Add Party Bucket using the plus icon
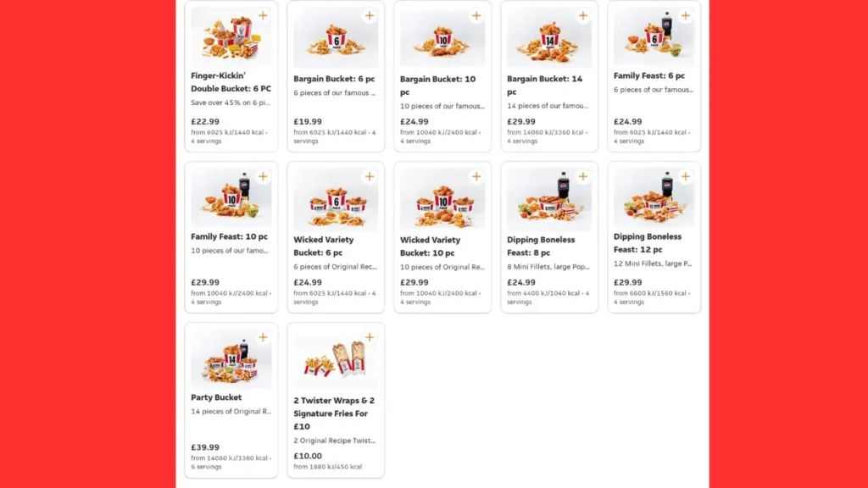 263,338
